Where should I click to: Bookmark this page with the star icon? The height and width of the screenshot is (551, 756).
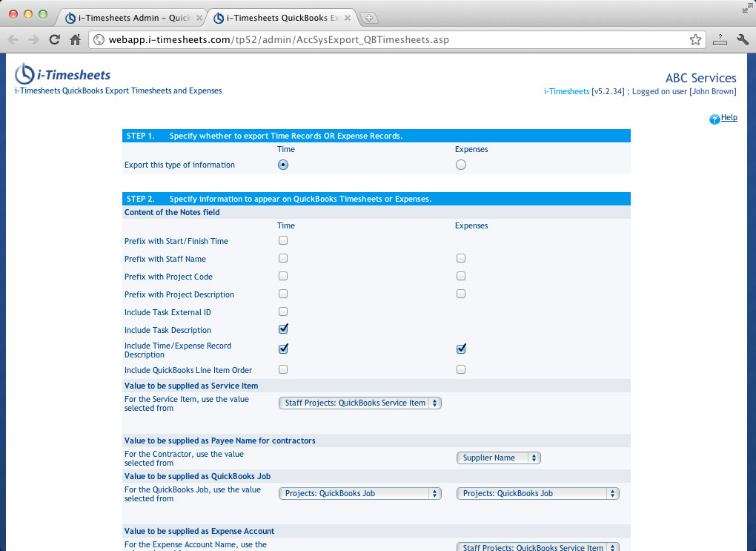(x=695, y=39)
